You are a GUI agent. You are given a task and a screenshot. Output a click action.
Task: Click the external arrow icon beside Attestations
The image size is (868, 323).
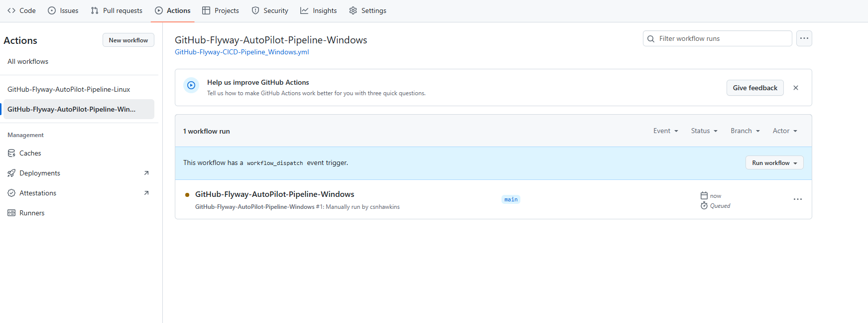point(146,193)
